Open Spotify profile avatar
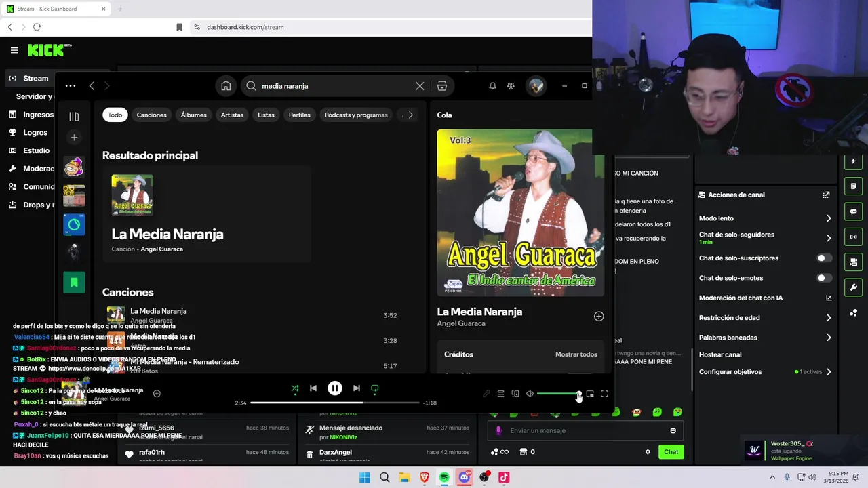This screenshot has width=868, height=488. (536, 86)
